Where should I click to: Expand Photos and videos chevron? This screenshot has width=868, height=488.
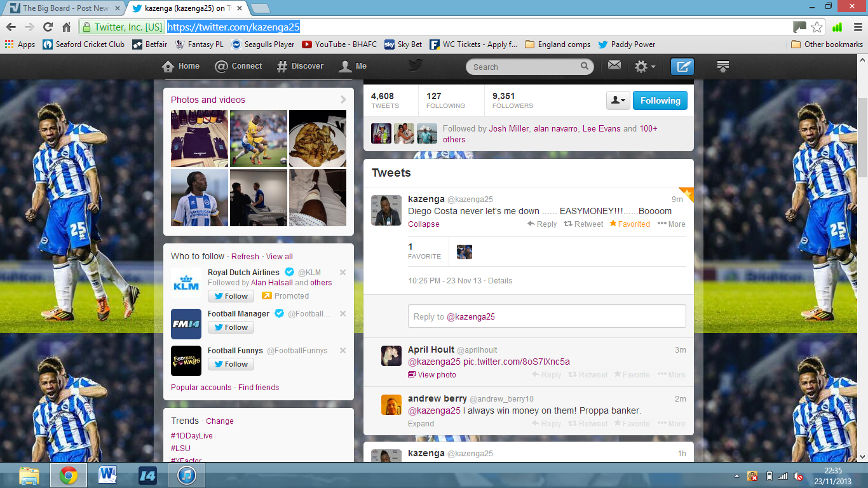point(343,100)
